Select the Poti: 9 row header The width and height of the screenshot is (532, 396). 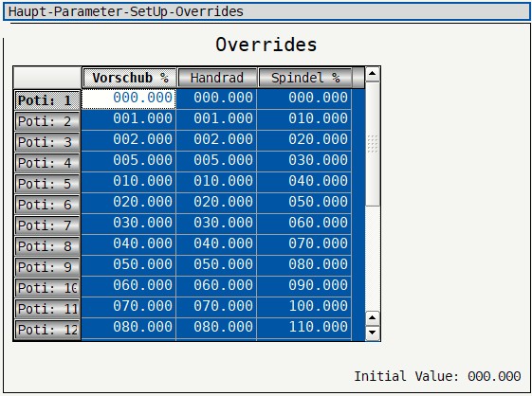click(x=47, y=267)
